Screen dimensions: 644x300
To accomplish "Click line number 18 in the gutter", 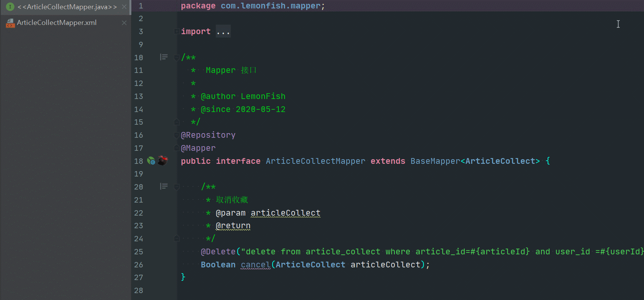I will 139,161.
